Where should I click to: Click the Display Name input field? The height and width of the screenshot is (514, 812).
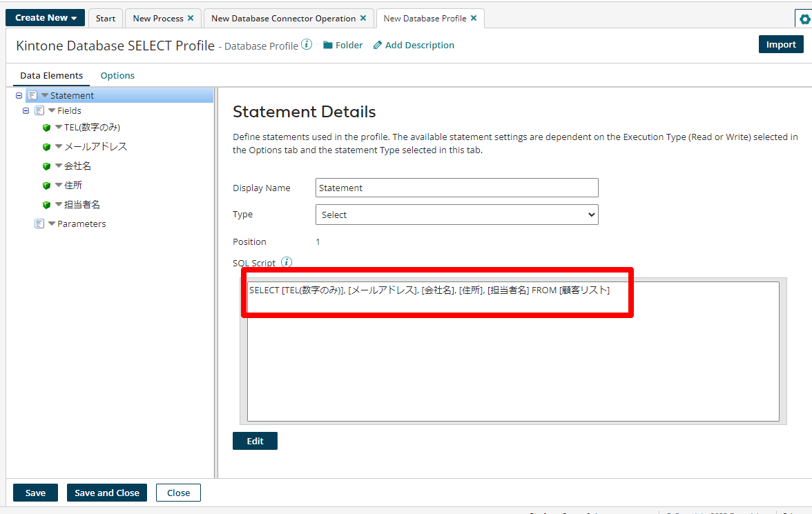pyautogui.click(x=457, y=188)
